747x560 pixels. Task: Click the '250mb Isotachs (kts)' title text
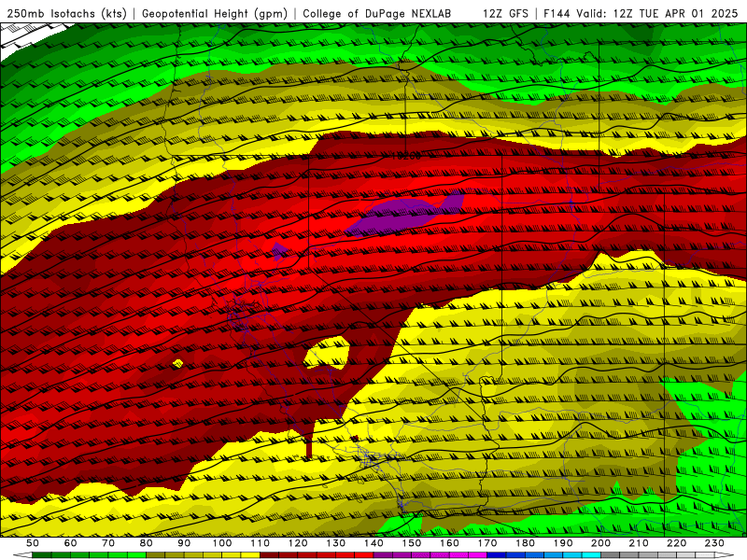[x=67, y=13]
